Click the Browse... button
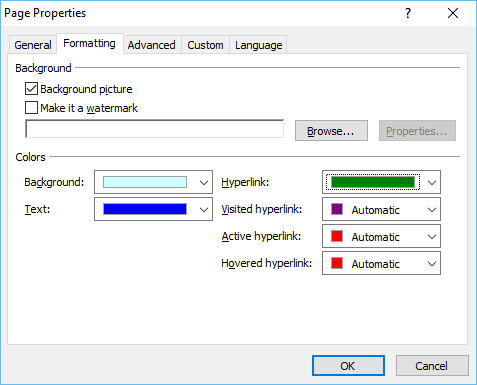 331,131
